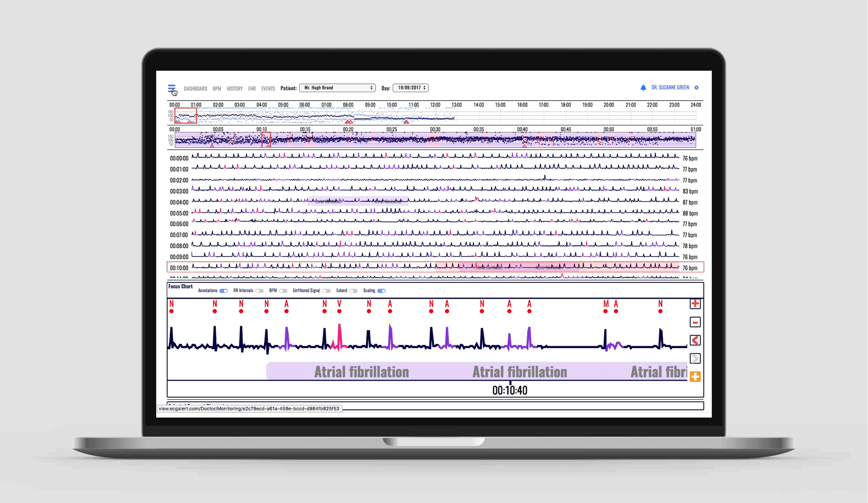
Task: Click the DR. SUZANNE GREEN user link
Action: tap(670, 88)
